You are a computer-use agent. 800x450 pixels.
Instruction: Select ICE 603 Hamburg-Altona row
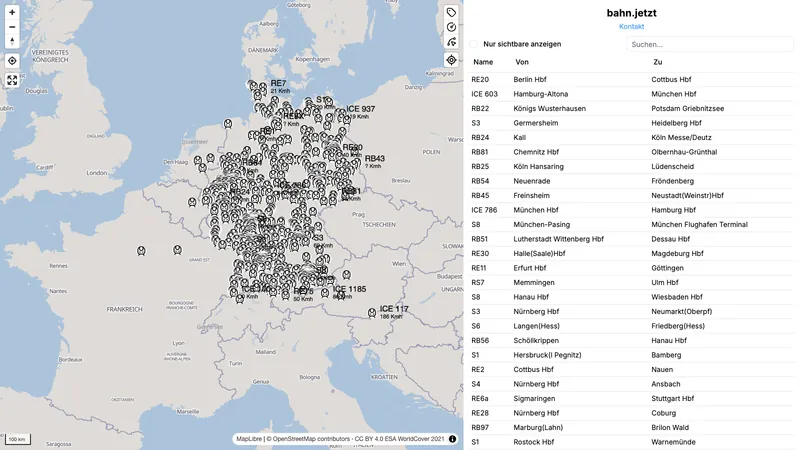point(631,94)
